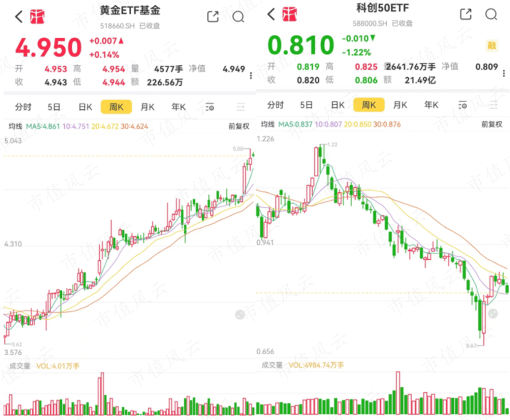Tap back arrow on 黄金ETF基金 page
Image resolution: width=510 pixels, height=420 pixels.
[x=18, y=17]
